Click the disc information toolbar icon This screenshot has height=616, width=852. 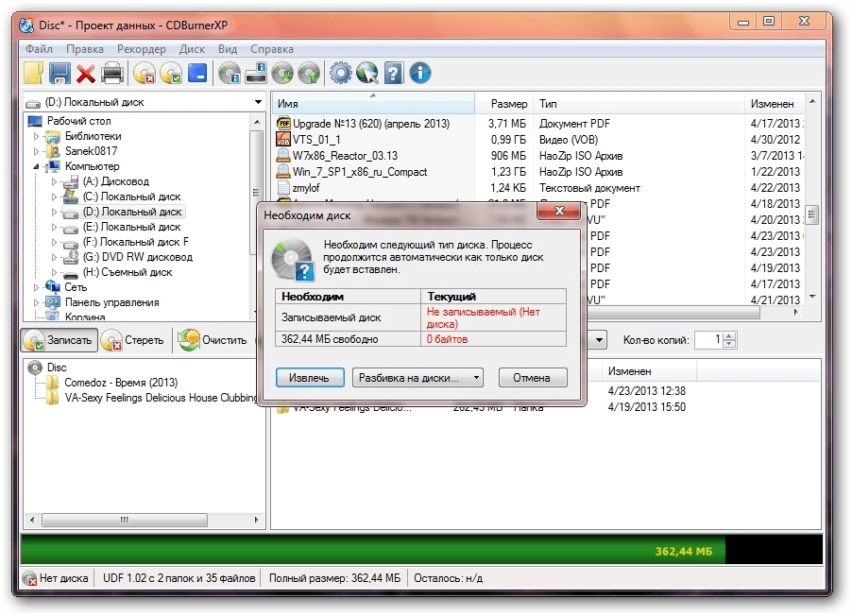click(230, 74)
